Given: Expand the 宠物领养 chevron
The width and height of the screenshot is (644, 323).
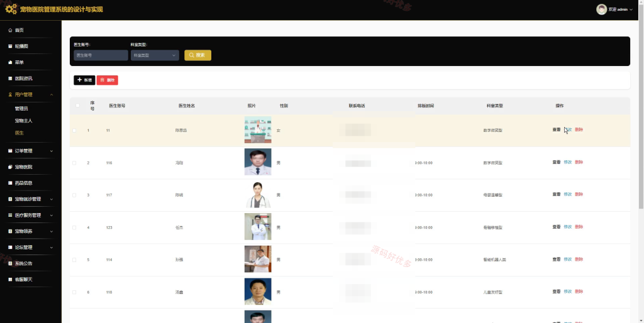Looking at the screenshot, I should point(52,231).
